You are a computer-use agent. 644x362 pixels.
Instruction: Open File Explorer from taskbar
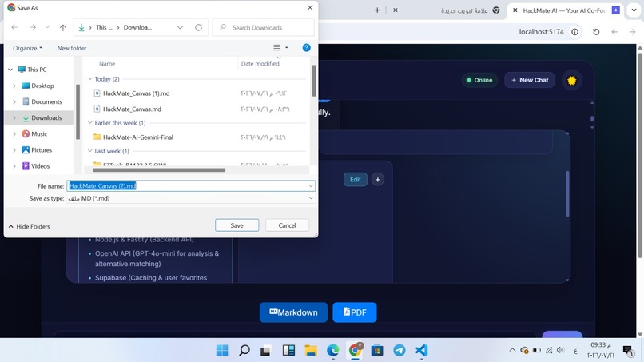(311, 351)
